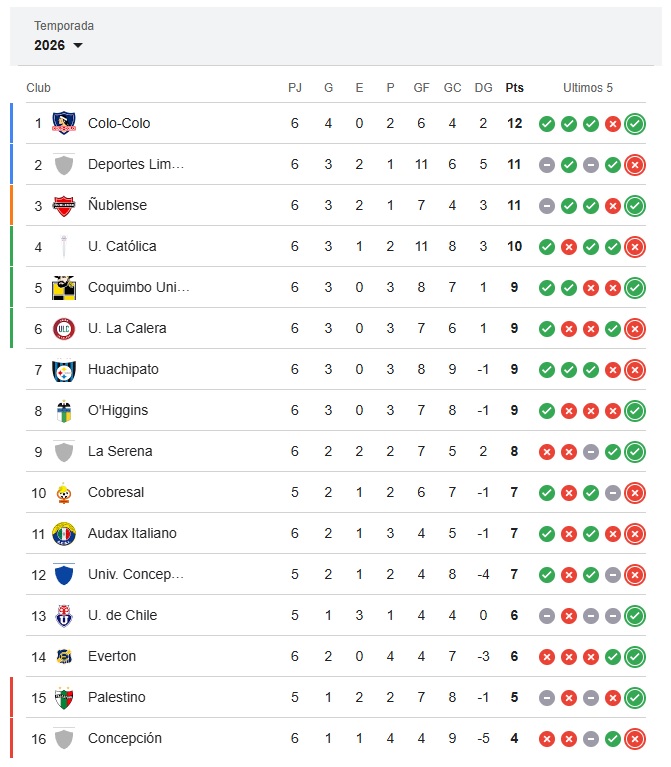The width and height of the screenshot is (671, 767).
Task: Click the U. La Calera crest
Action: tap(64, 328)
